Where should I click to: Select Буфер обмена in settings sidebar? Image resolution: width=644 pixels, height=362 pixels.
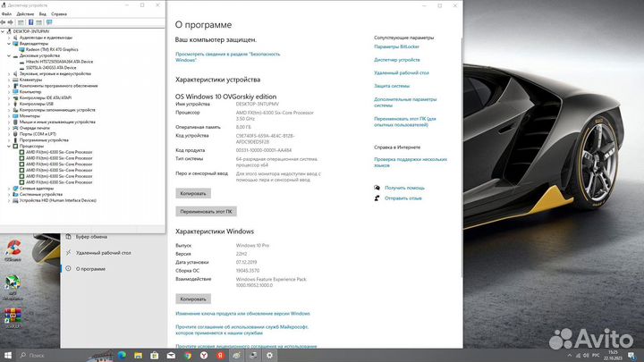click(91, 237)
